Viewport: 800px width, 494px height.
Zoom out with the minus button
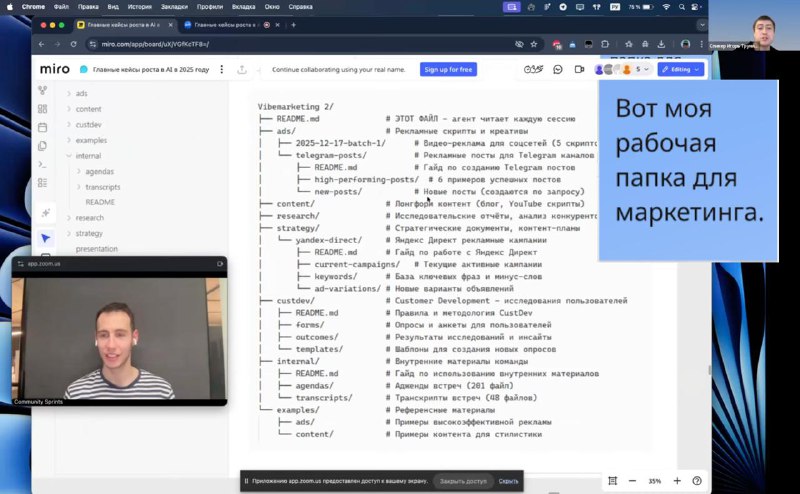pos(632,481)
